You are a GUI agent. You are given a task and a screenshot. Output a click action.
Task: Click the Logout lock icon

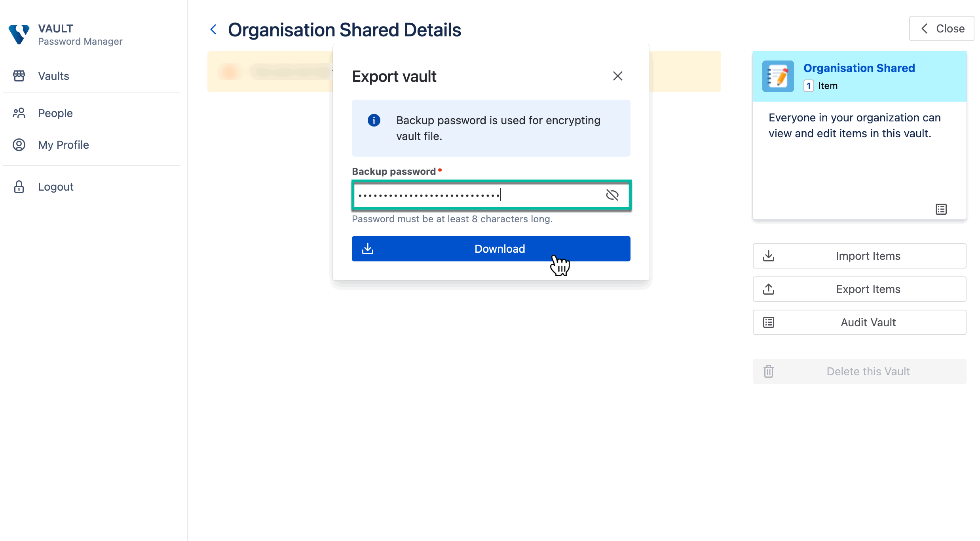click(x=19, y=187)
